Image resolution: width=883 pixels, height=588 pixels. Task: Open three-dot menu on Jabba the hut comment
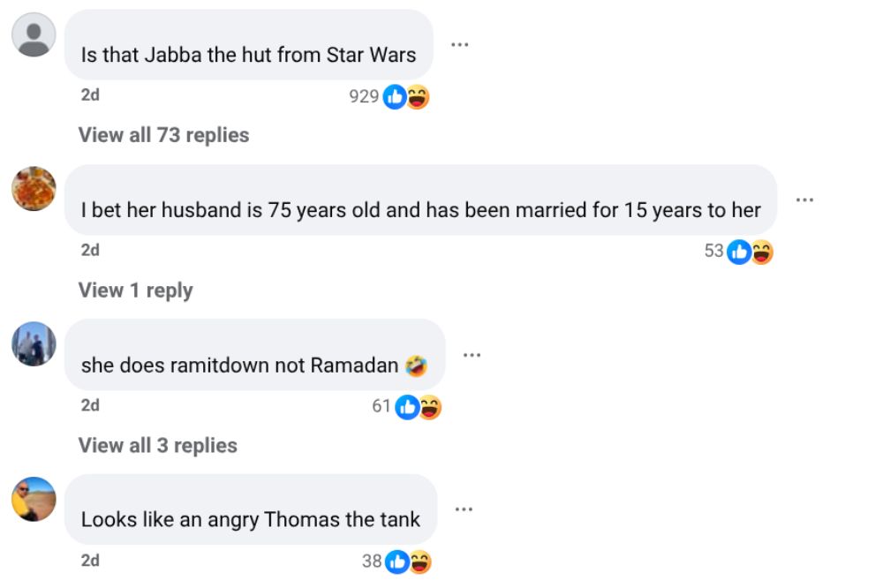(x=459, y=44)
